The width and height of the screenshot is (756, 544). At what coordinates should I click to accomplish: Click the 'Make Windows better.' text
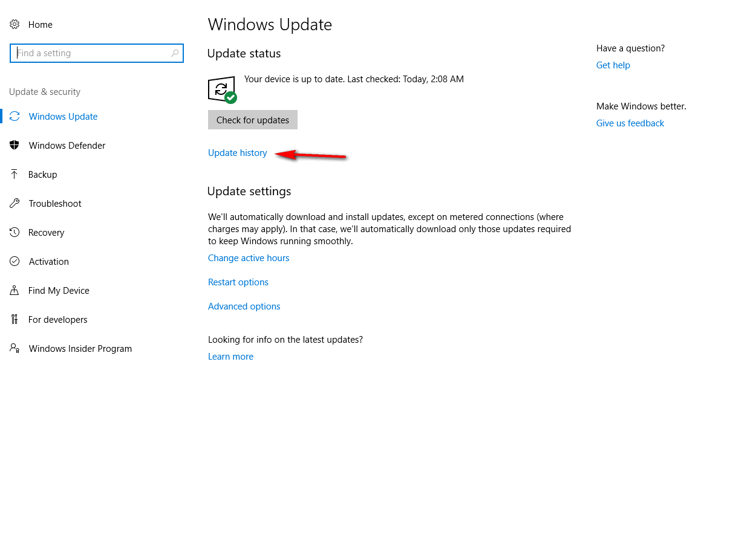641,106
